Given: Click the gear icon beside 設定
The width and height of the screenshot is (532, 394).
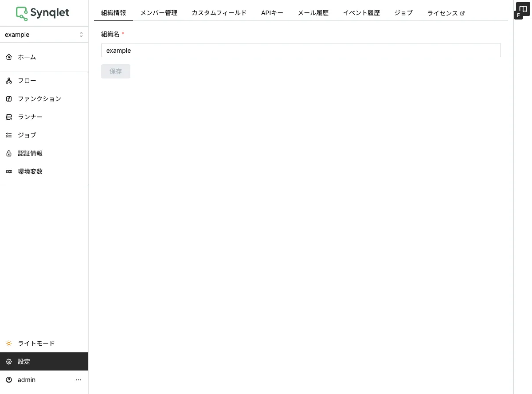Looking at the screenshot, I should tap(9, 362).
